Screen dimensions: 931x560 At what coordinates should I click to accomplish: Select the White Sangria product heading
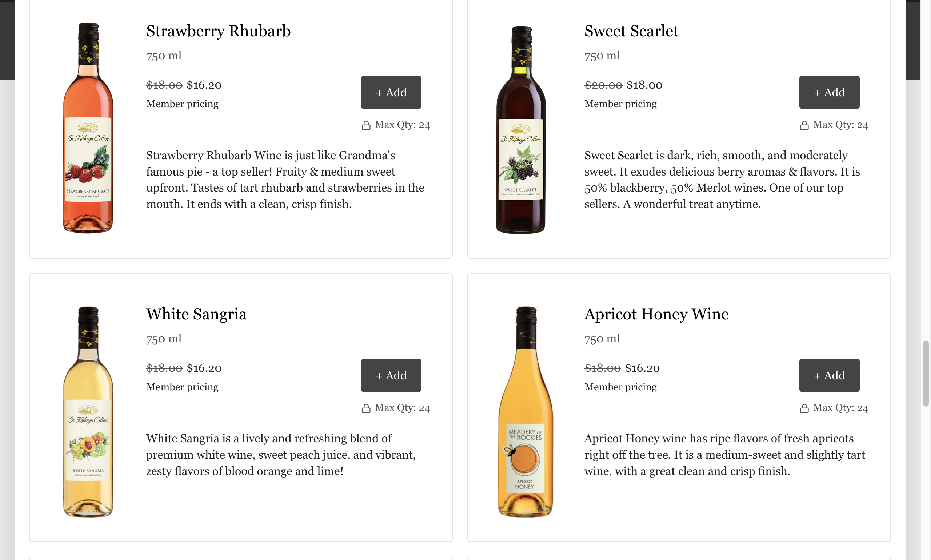point(196,314)
